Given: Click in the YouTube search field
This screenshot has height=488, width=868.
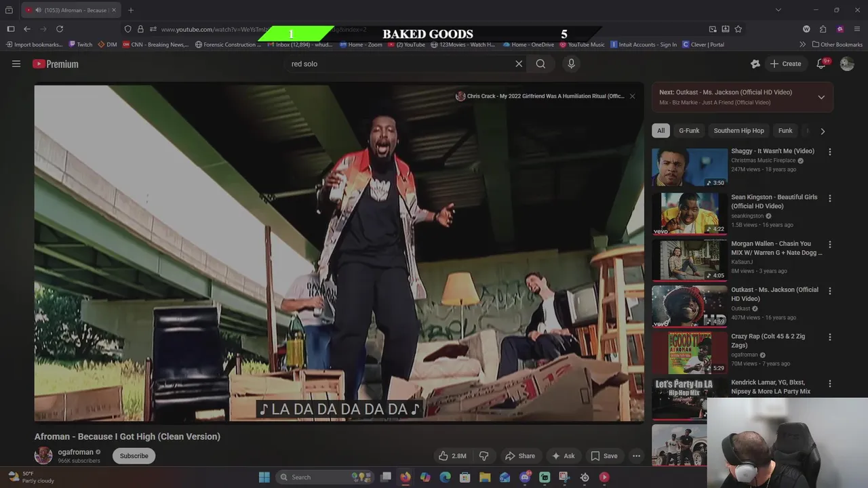Looking at the screenshot, I should 400,64.
